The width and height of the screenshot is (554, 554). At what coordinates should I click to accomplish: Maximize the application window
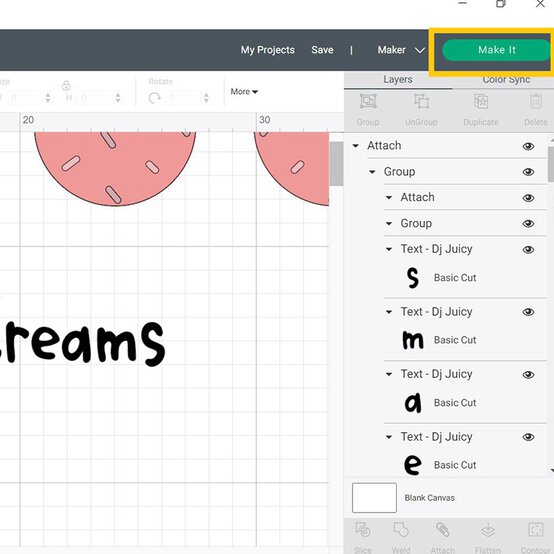500,4
